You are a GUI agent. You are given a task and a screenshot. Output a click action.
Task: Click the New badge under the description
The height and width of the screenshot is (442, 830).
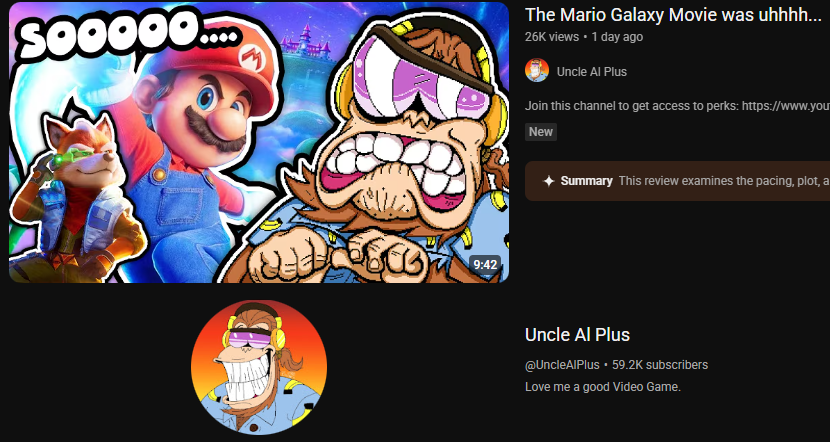[x=540, y=132]
